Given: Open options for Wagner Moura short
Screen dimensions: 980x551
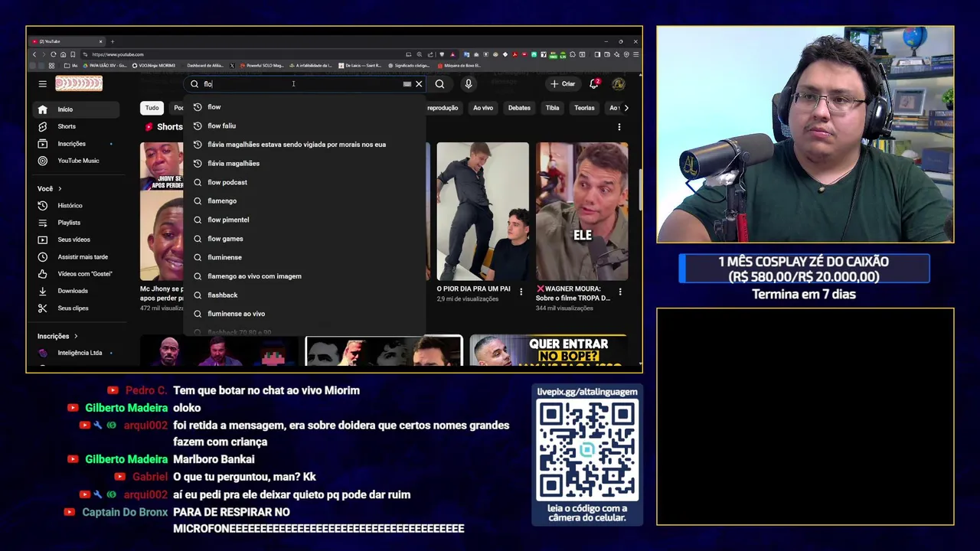Looking at the screenshot, I should pos(620,292).
